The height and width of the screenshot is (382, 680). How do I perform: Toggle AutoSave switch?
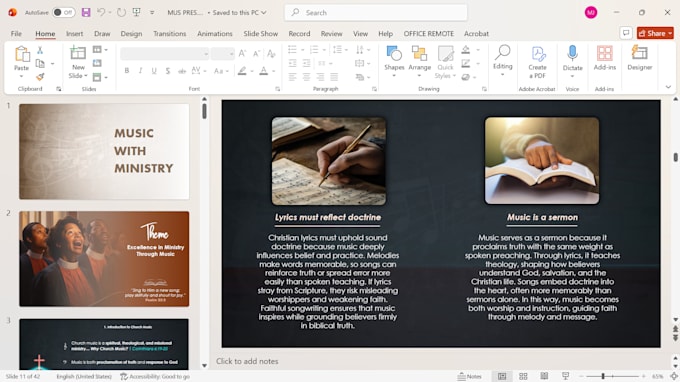coord(63,13)
